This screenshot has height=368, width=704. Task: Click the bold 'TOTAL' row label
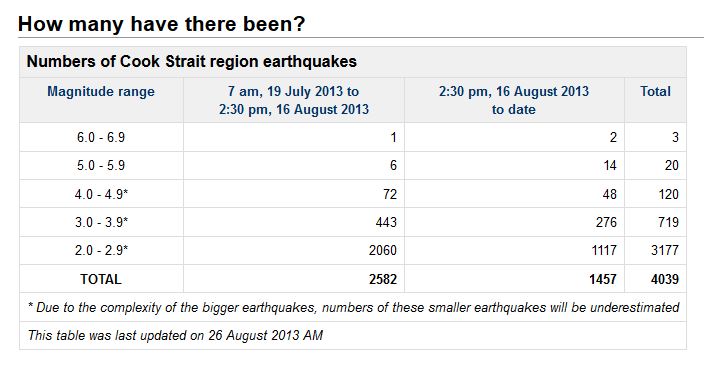point(101,279)
